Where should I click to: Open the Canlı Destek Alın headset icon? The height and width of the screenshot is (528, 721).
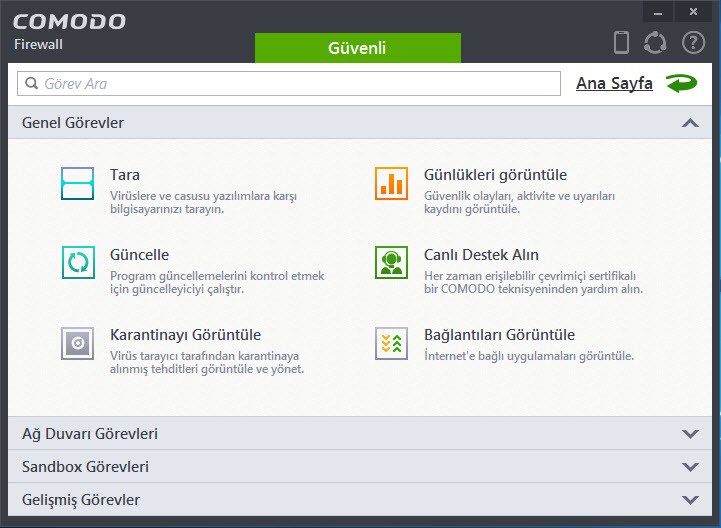(x=391, y=263)
